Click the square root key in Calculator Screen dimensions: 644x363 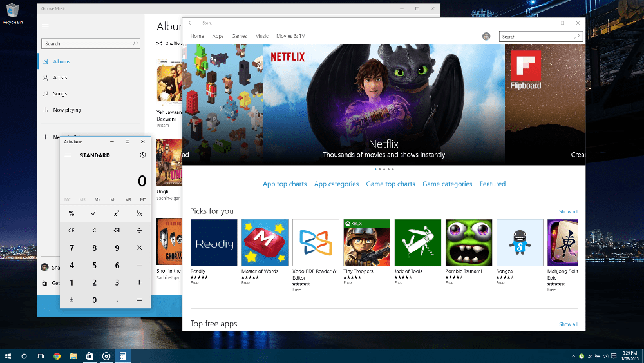93,213
